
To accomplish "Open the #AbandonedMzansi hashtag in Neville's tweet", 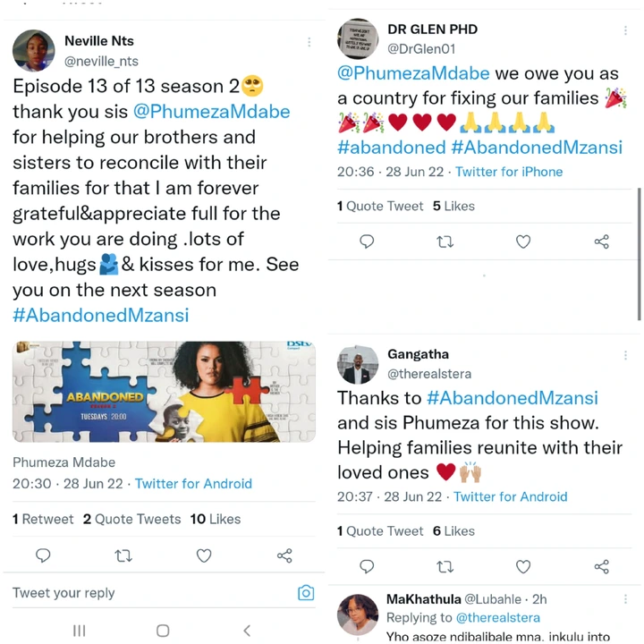I will pos(100,316).
